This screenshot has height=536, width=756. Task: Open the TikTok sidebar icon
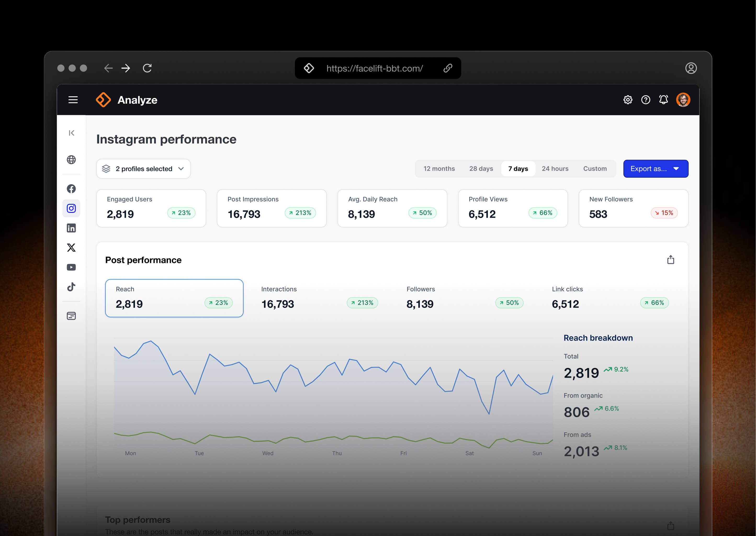click(71, 287)
